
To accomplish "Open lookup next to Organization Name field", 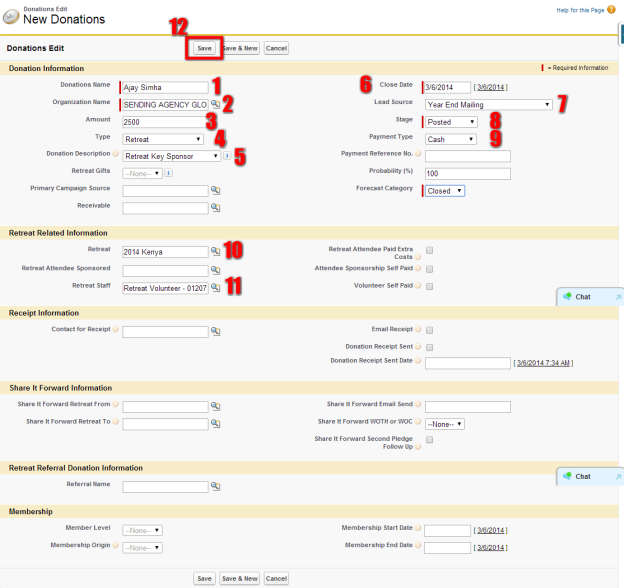I will (x=215, y=104).
